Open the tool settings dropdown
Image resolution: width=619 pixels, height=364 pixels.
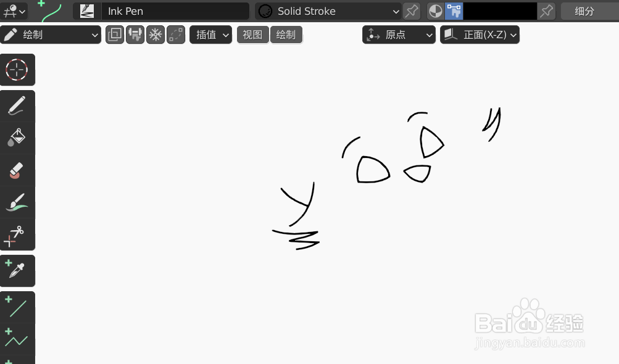point(14,11)
